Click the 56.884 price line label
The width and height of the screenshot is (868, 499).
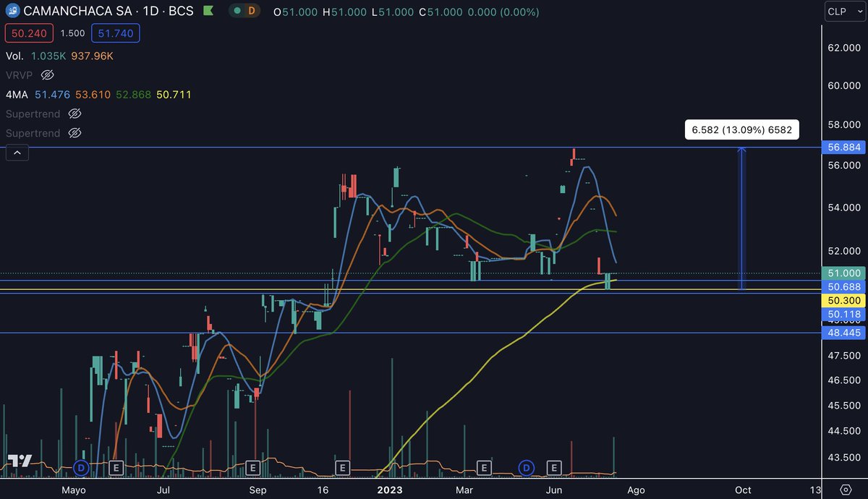click(843, 148)
